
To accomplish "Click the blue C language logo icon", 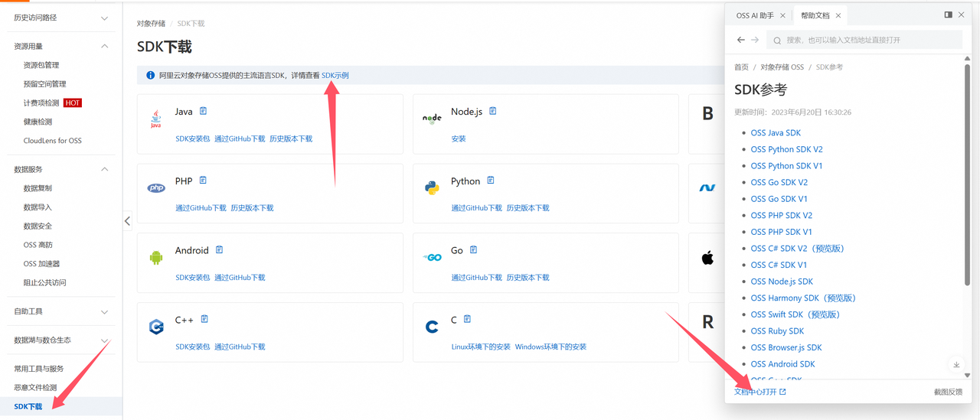I will pos(432,327).
